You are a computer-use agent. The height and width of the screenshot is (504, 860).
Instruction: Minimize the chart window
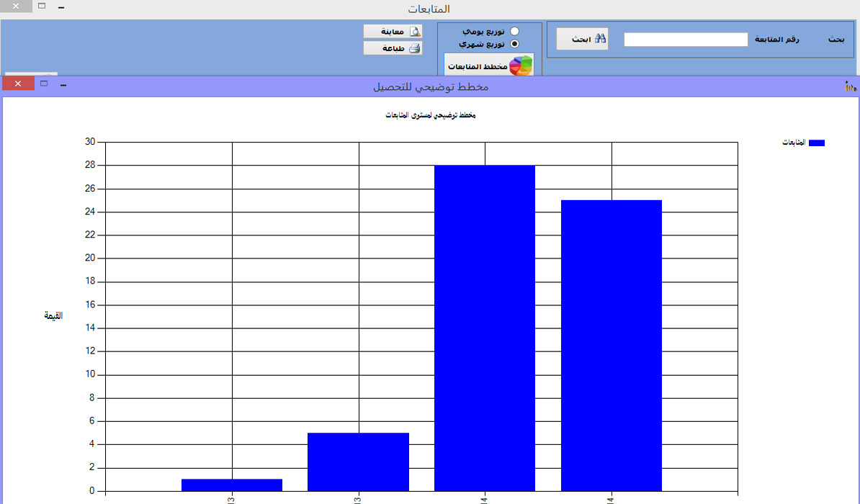[x=63, y=85]
